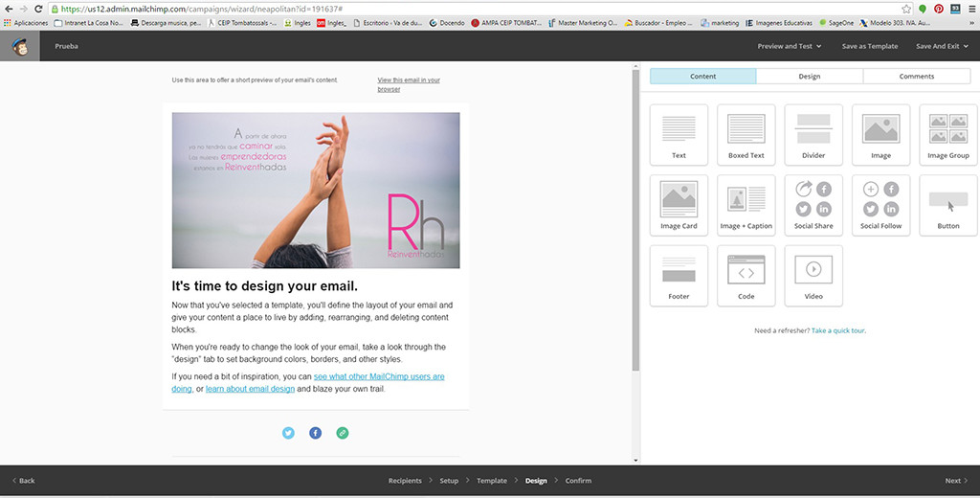The width and height of the screenshot is (980, 498).
Task: Go to Setup step
Action: pyautogui.click(x=449, y=481)
